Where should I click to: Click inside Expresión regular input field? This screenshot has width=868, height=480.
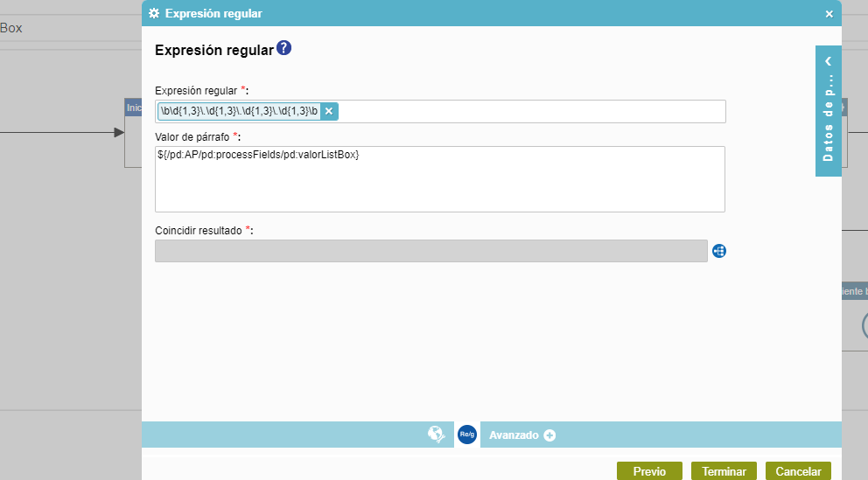(525, 111)
